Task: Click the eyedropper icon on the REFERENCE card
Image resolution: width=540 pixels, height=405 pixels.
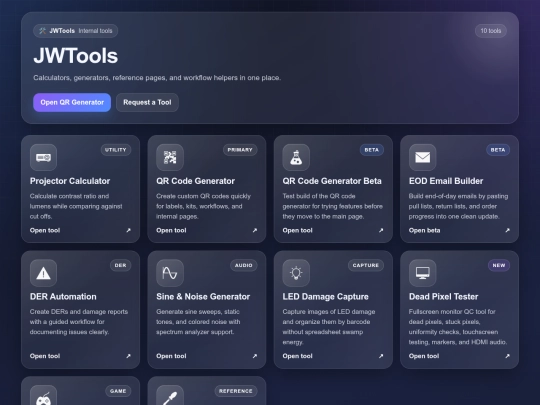Action: click(170, 395)
